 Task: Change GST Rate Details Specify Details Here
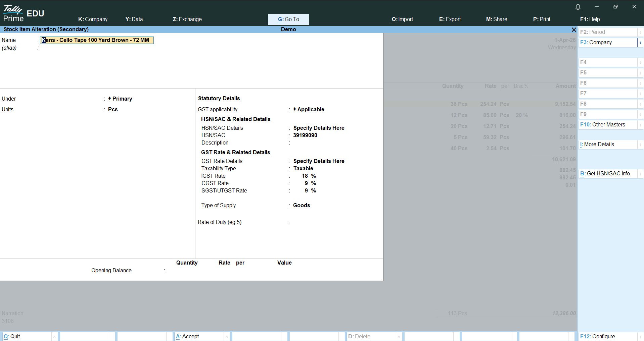pyautogui.click(x=319, y=161)
